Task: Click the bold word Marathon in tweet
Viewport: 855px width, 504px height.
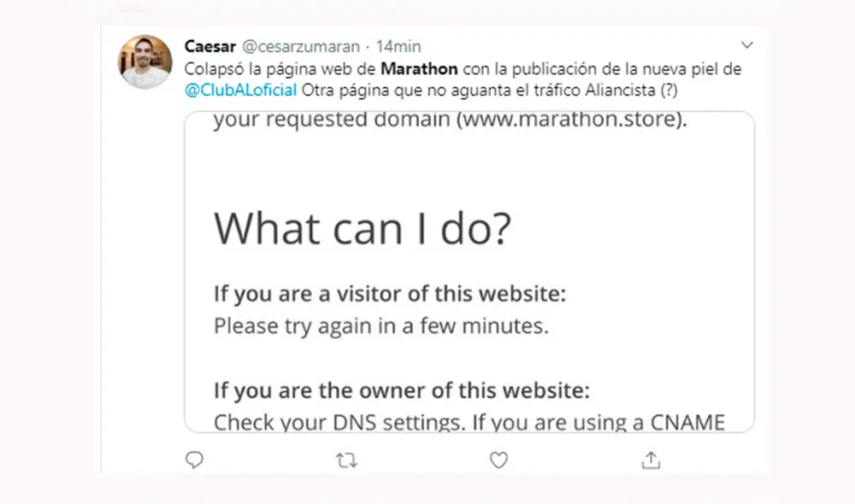Action: pos(419,69)
